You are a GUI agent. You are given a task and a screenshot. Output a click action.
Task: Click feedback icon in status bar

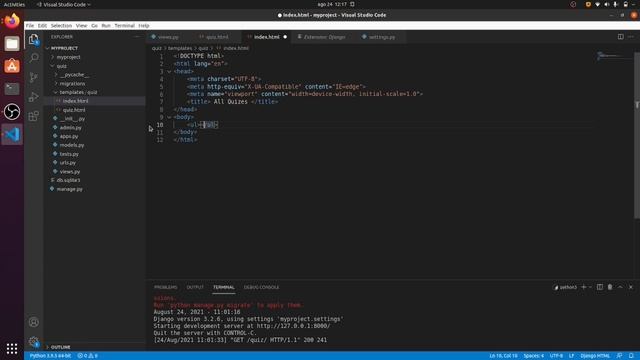coord(619,356)
